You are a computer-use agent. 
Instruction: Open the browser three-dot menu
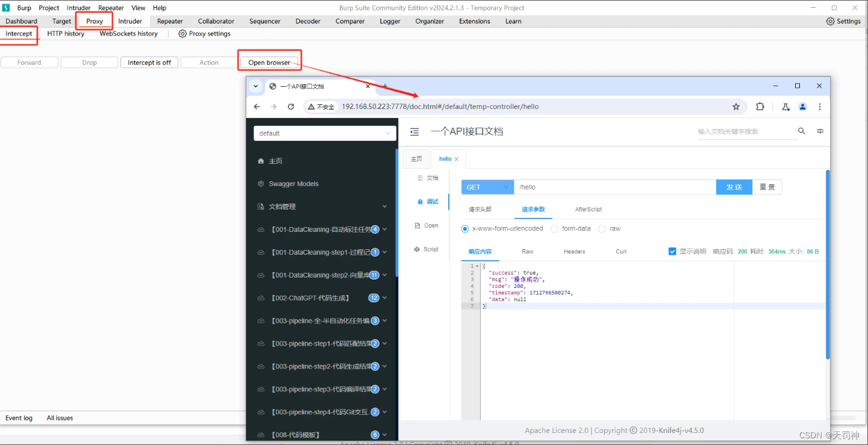820,107
